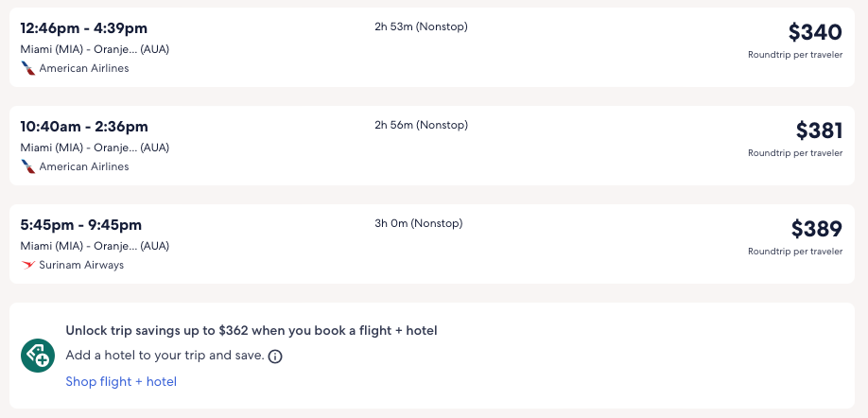The image size is (868, 418).
Task: Click the Unlock trip savings up to $362 heading
Action: click(x=251, y=331)
